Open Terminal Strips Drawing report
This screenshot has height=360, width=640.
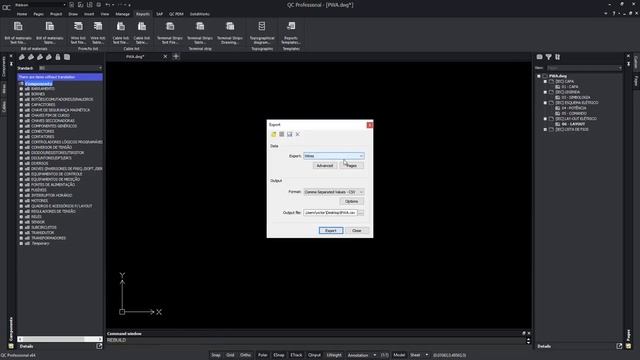[230, 32]
